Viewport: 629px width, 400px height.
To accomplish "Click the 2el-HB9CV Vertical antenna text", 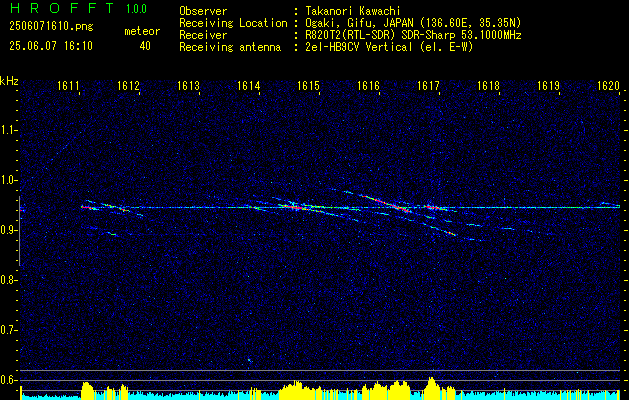I will tap(389, 47).
